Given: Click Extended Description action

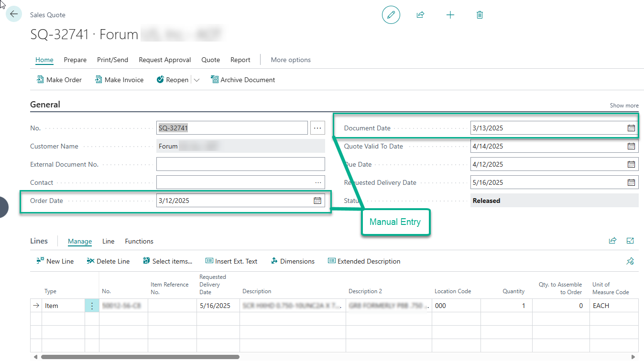Looking at the screenshot, I should pyautogui.click(x=364, y=261).
